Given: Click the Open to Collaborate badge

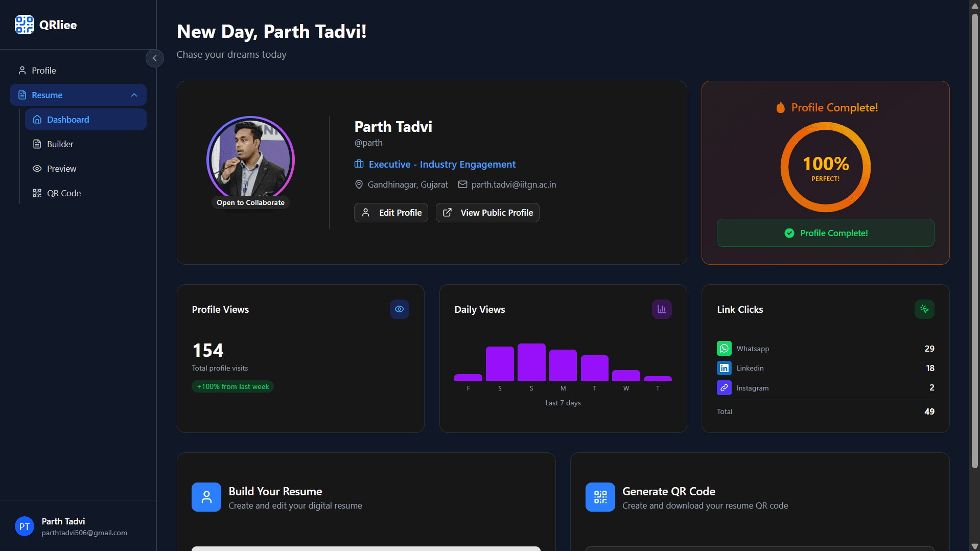Looking at the screenshot, I should 250,202.
